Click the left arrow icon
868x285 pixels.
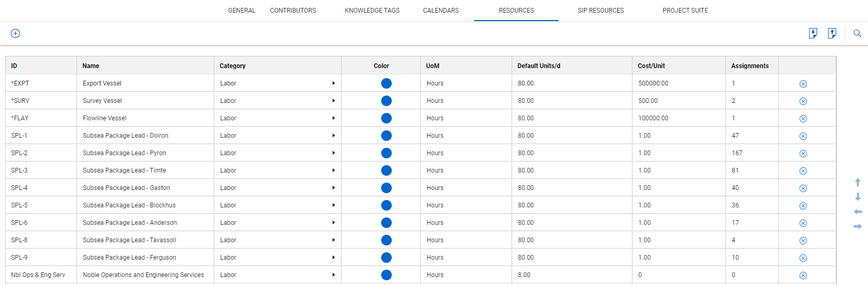pos(857,212)
